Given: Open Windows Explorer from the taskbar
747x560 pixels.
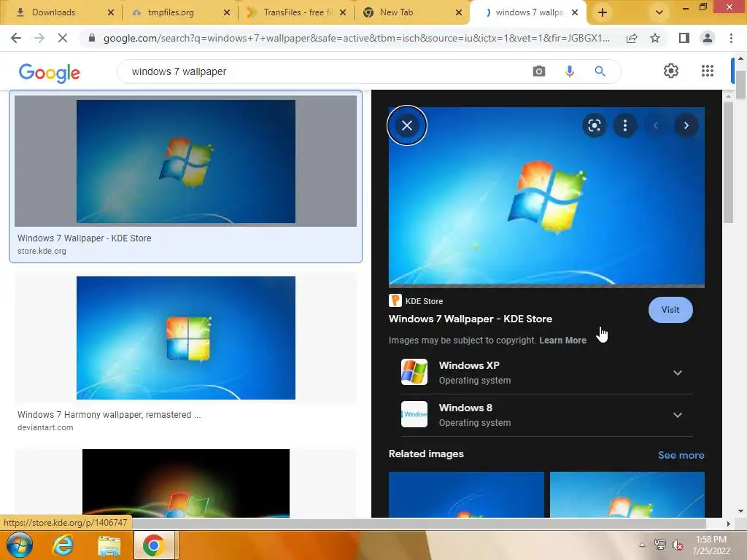Looking at the screenshot, I should click(x=109, y=545).
